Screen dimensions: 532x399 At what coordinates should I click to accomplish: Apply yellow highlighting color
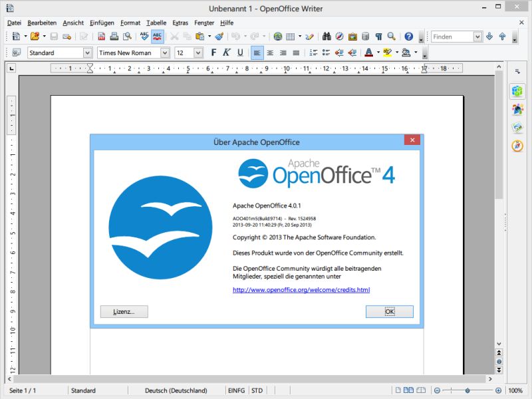pyautogui.click(x=388, y=53)
